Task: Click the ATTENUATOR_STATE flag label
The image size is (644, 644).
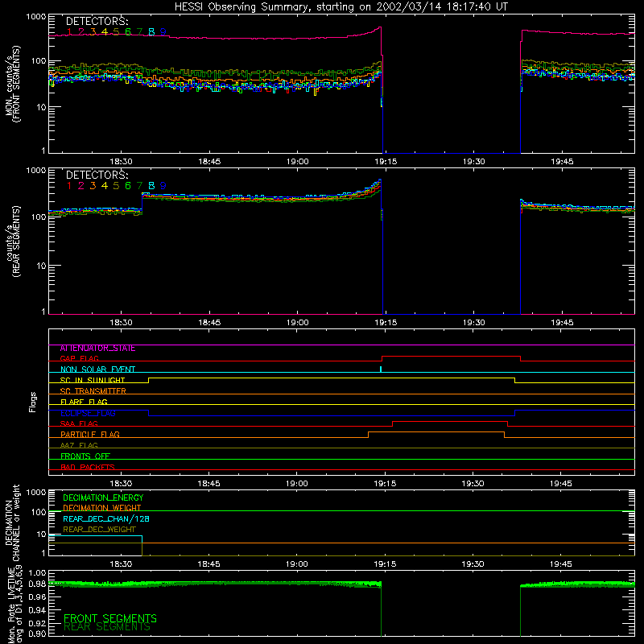Action: pos(97,349)
